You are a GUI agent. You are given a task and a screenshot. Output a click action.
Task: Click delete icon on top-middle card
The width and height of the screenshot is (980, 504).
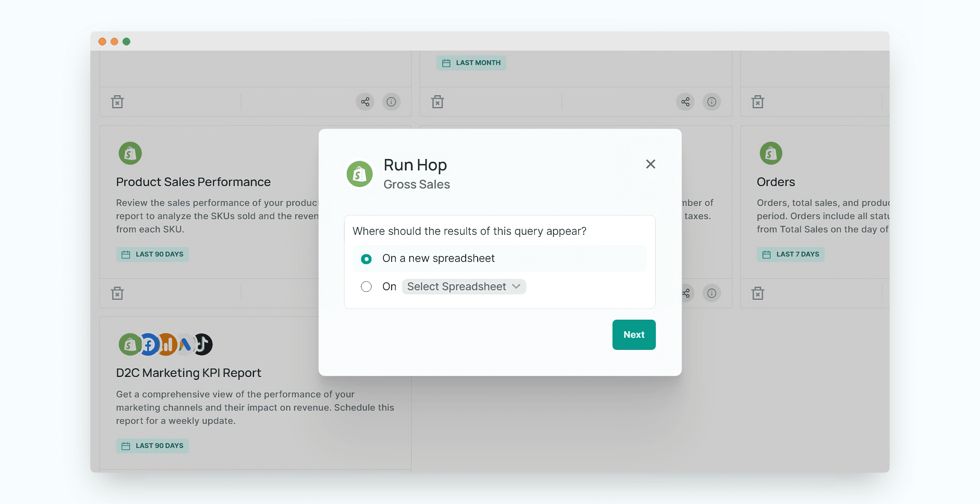pyautogui.click(x=437, y=102)
